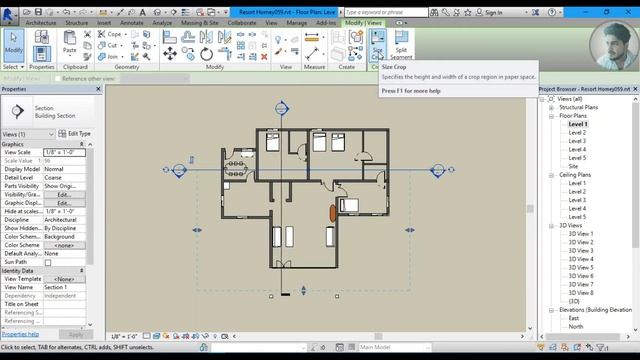Click the Move tool in Modify panel
The image size is (640, 360).
(x=170, y=54)
